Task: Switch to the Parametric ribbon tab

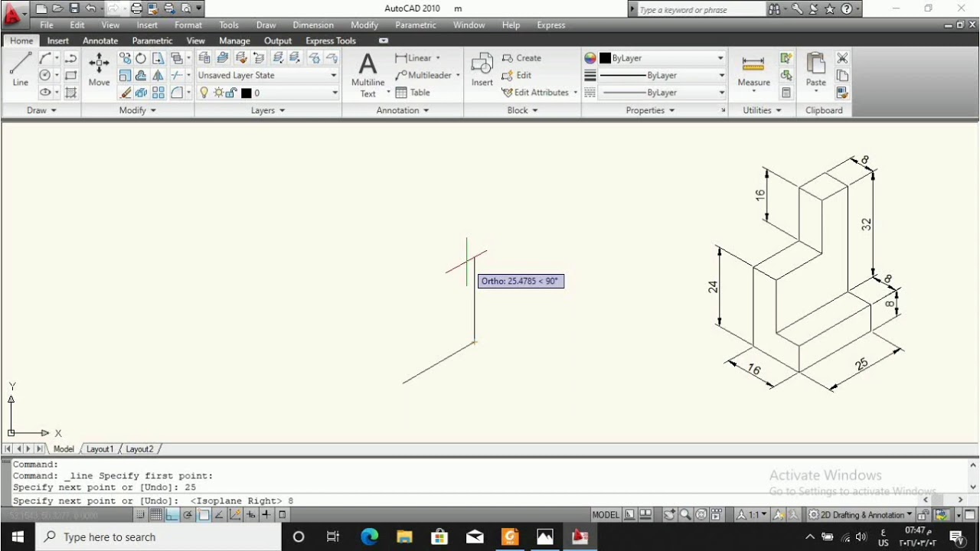Action: [x=152, y=41]
